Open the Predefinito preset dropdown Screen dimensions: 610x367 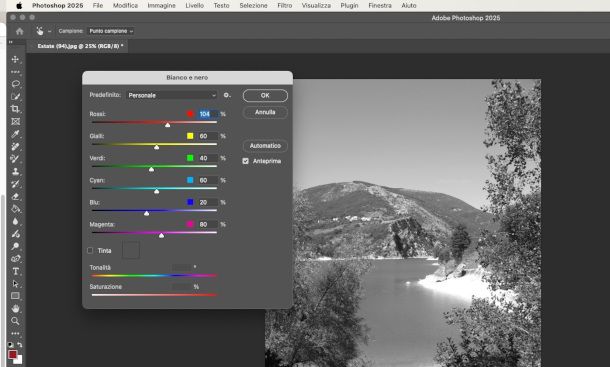coord(172,95)
